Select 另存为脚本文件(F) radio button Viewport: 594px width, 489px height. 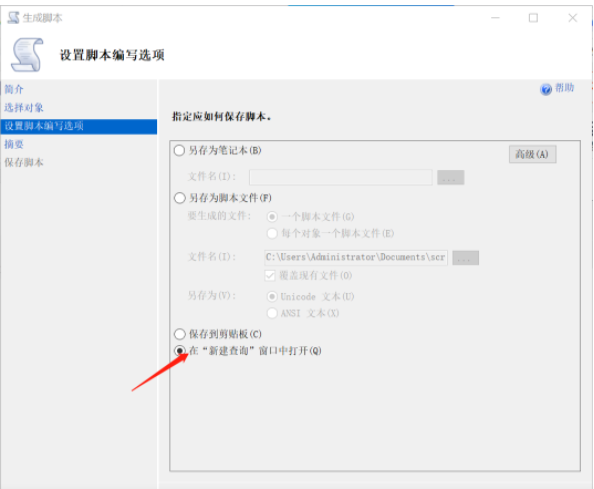(179, 198)
